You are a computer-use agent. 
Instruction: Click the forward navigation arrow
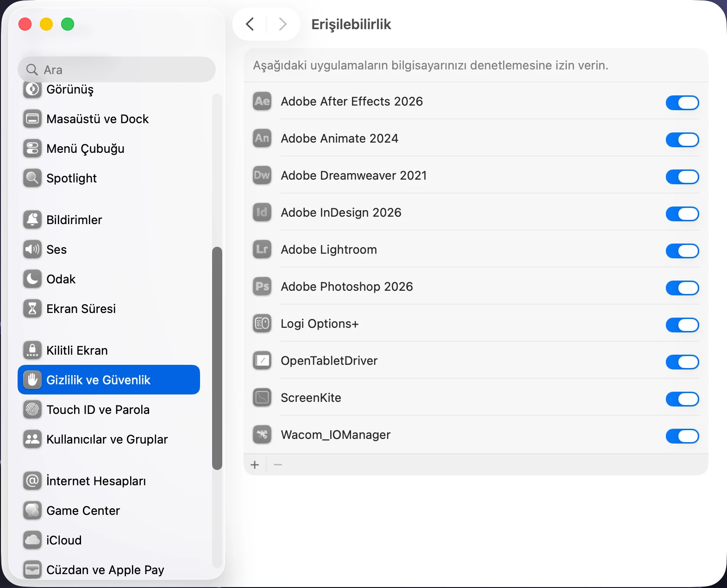pyautogui.click(x=282, y=24)
